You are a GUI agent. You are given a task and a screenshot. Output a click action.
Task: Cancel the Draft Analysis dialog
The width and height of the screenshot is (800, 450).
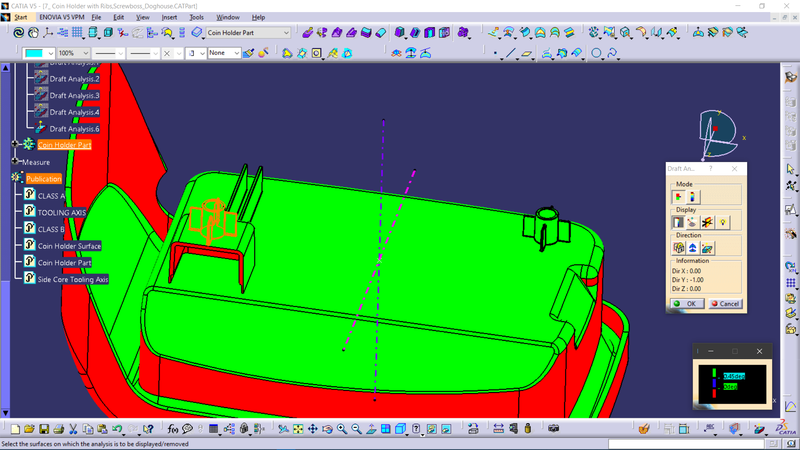tap(725, 304)
